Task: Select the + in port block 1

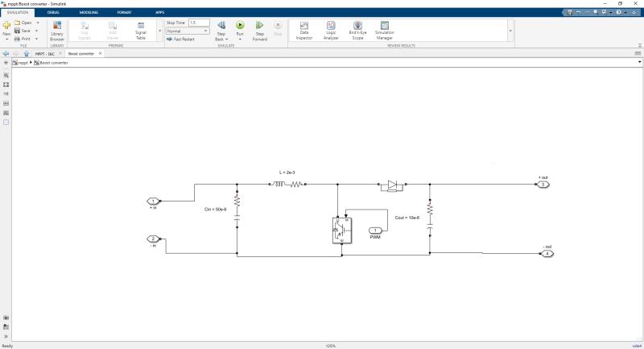Action: coord(153,201)
